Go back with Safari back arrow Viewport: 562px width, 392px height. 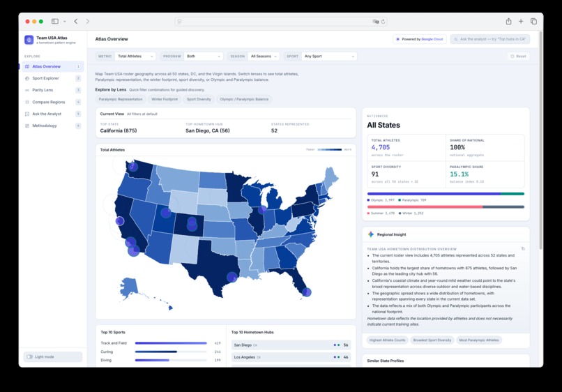pyautogui.click(x=76, y=22)
